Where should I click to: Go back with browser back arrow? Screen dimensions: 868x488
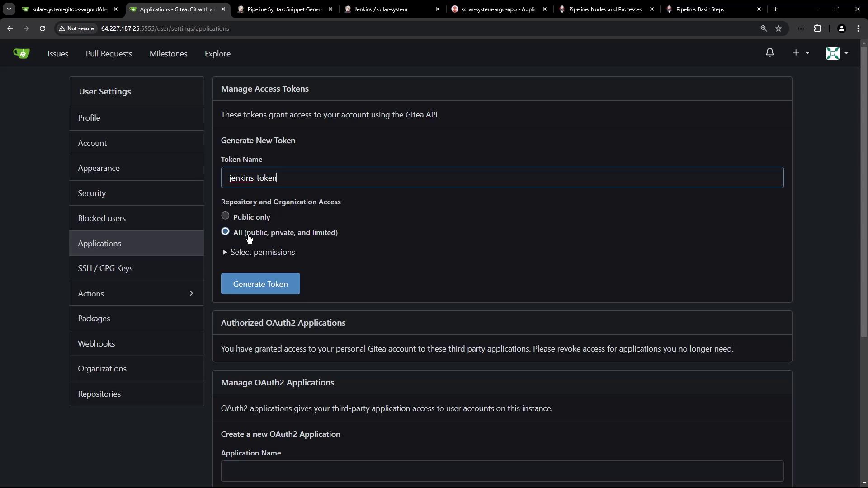tap(10, 28)
